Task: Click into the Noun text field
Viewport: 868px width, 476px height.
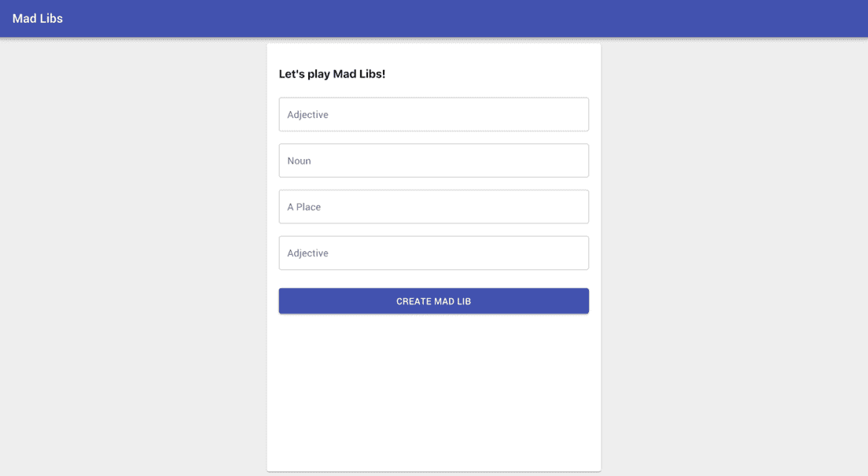Action: (433, 161)
